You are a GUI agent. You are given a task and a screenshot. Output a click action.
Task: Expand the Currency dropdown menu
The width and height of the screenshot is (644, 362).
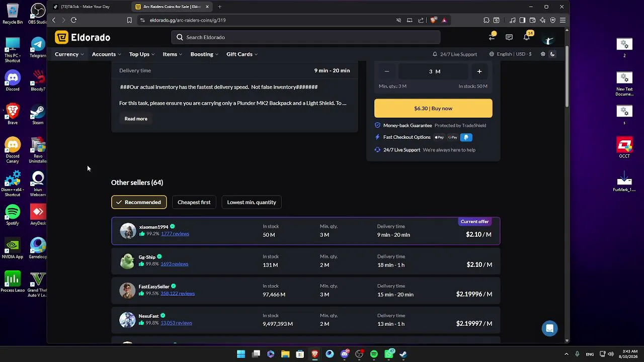[69, 54]
